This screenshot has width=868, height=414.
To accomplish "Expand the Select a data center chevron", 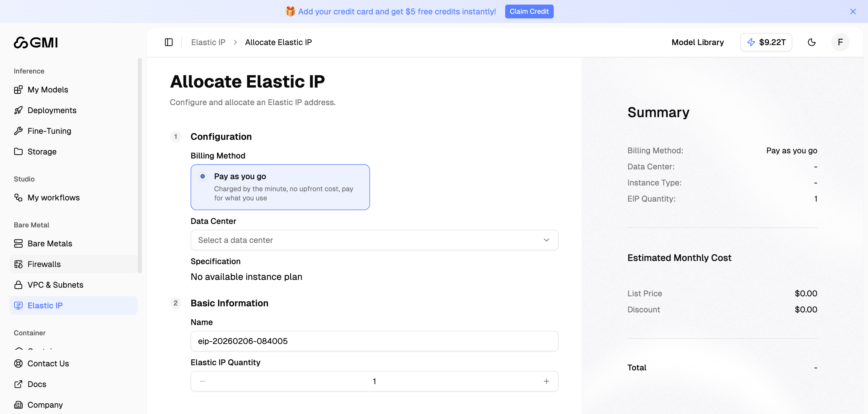I will pyautogui.click(x=547, y=240).
